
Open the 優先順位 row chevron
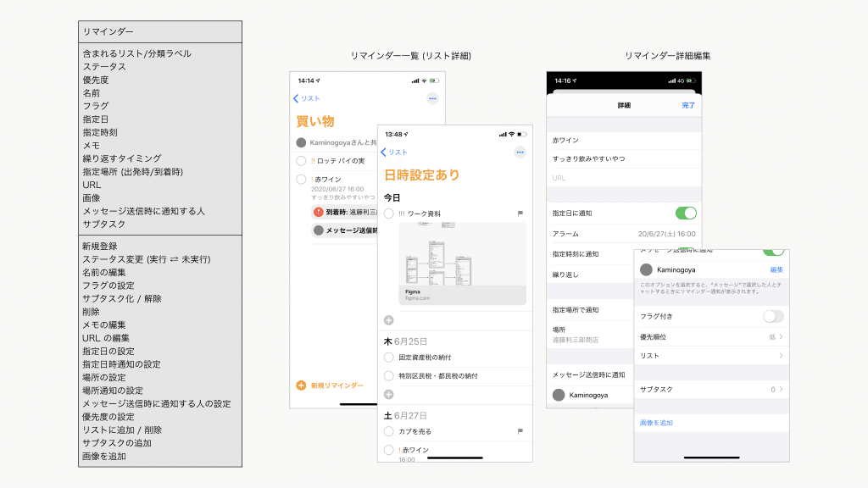pos(781,337)
